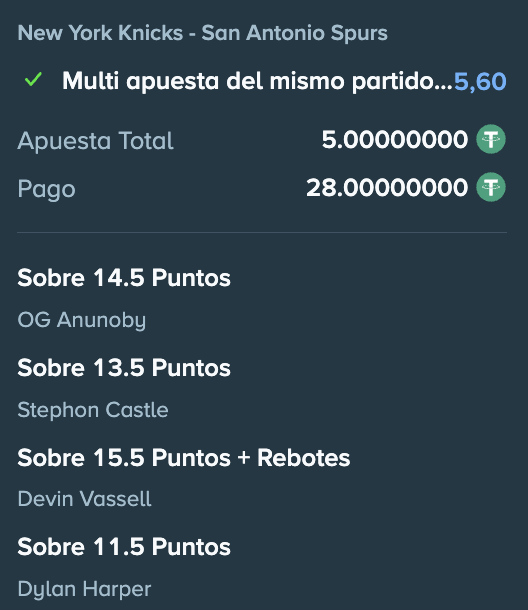Click the 5,60 odds value

pyautogui.click(x=480, y=81)
